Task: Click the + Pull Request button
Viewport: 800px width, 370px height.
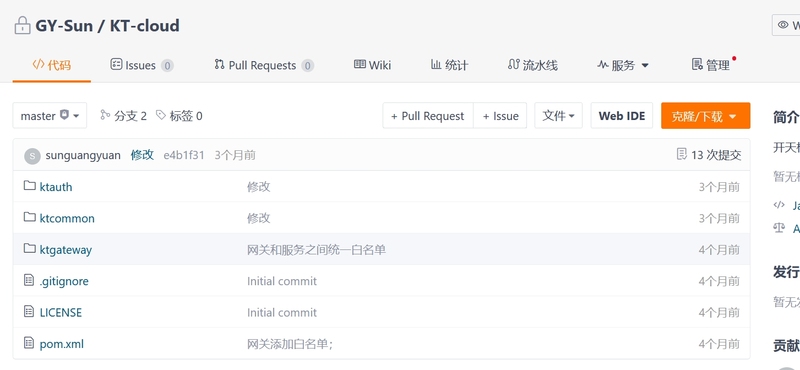Action: point(428,116)
